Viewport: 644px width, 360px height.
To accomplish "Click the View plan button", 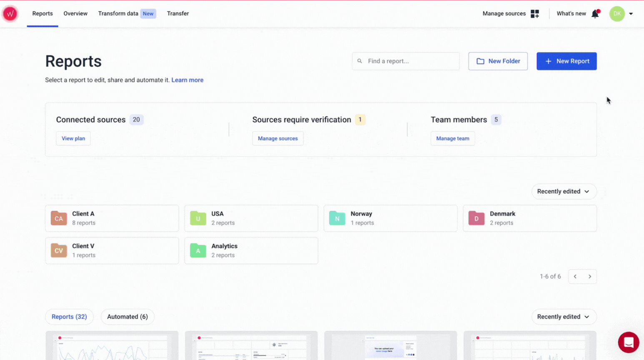I will click(x=73, y=138).
